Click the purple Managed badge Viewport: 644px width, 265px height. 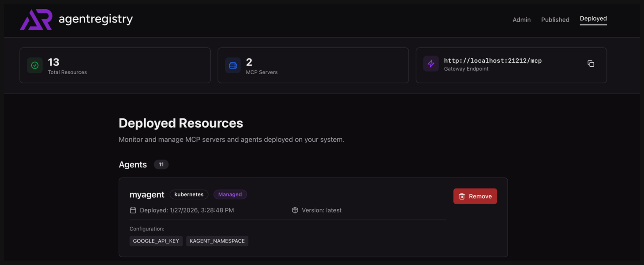pyautogui.click(x=230, y=194)
